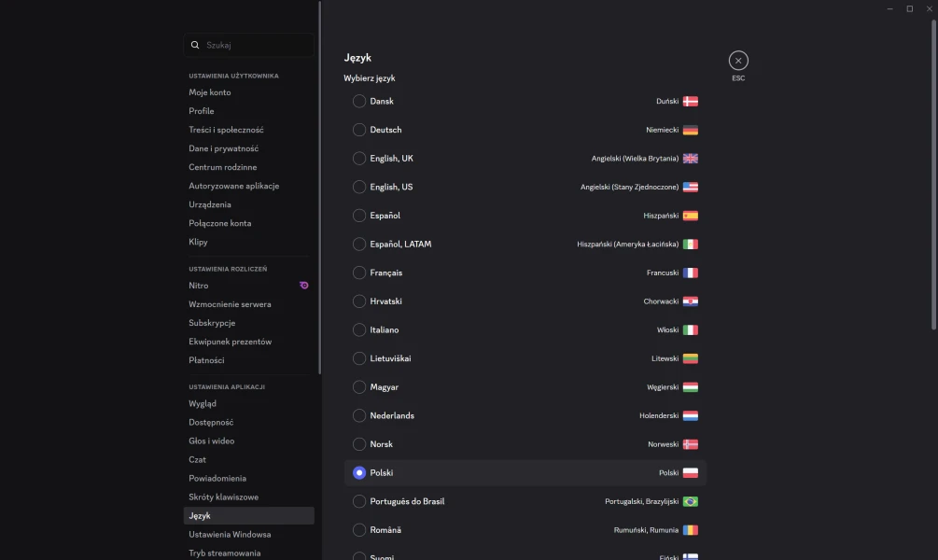Pick the Magyar language option
The width and height of the screenshot is (938, 560).
point(359,386)
